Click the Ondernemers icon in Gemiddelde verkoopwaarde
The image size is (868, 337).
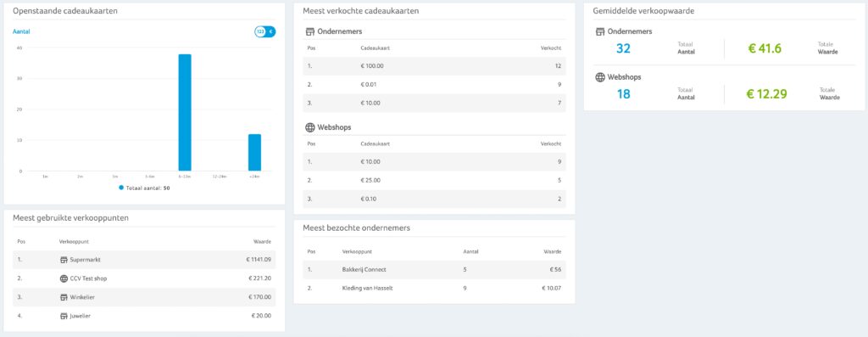point(600,31)
